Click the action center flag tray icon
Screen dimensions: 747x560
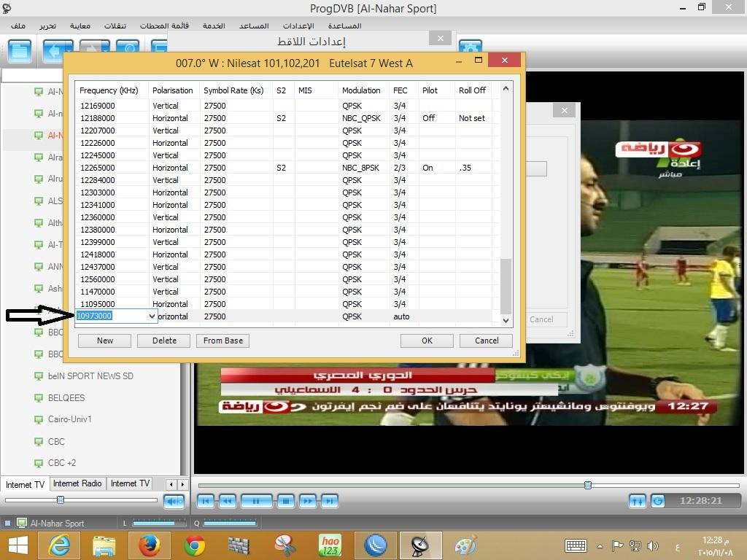tap(617, 545)
